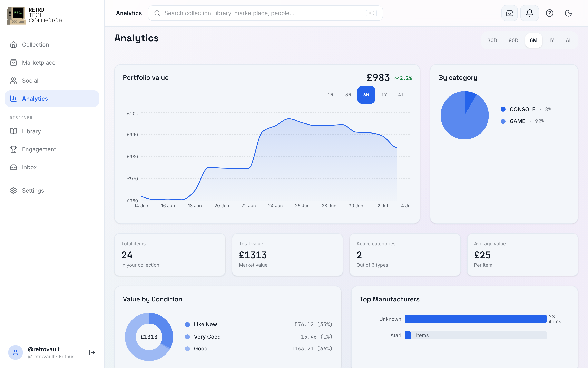
Task: Click the Settings gear icon
Action: (x=14, y=191)
